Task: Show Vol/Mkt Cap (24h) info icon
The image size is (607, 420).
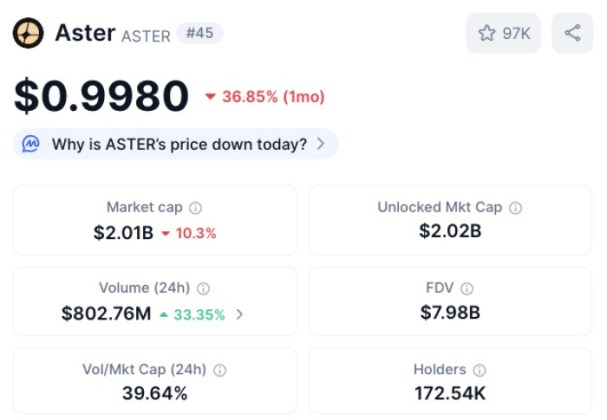Action: point(219,370)
